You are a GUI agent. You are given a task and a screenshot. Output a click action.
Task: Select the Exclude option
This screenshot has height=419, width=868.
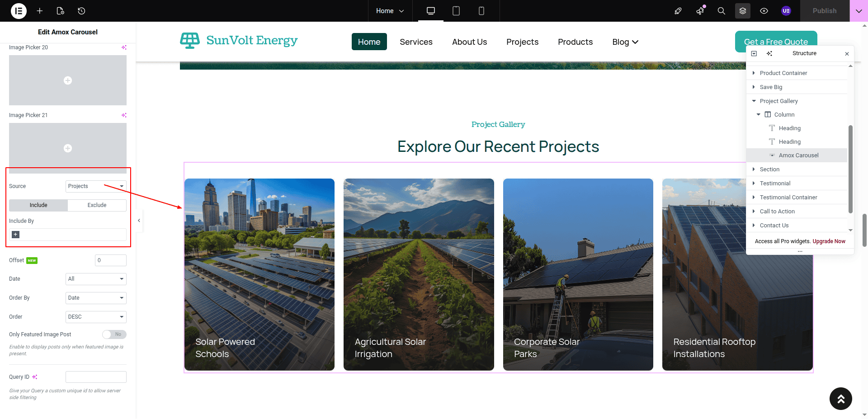click(97, 205)
